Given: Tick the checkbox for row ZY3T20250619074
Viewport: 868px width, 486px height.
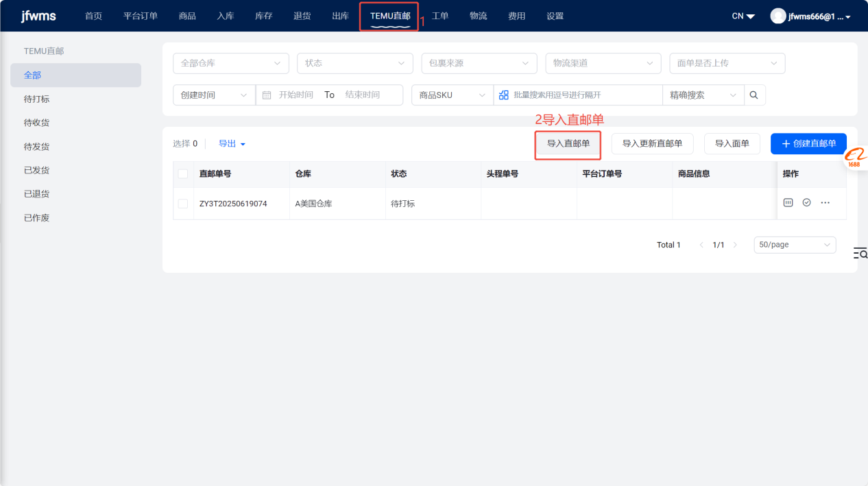Looking at the screenshot, I should point(183,204).
